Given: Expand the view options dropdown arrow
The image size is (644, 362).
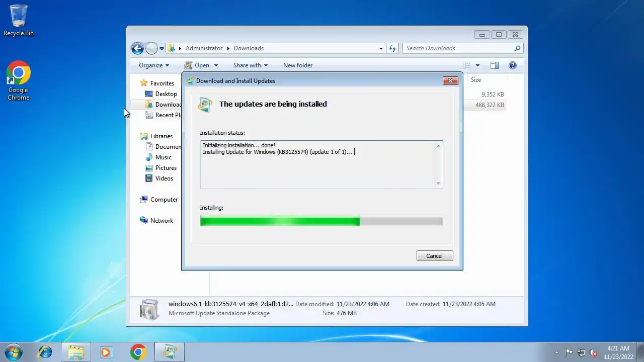Looking at the screenshot, I should click(477, 65).
